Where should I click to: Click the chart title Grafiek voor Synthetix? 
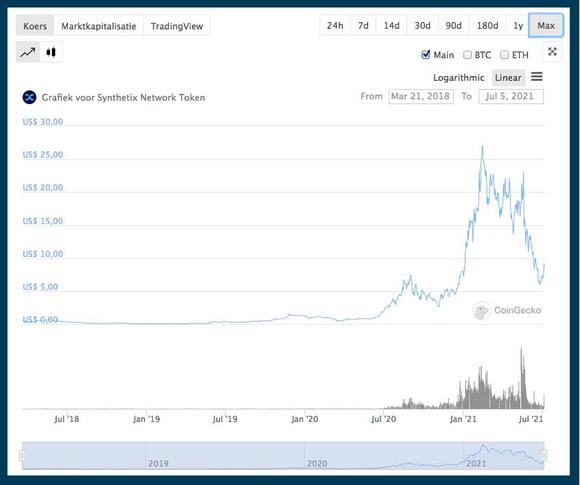pos(123,97)
